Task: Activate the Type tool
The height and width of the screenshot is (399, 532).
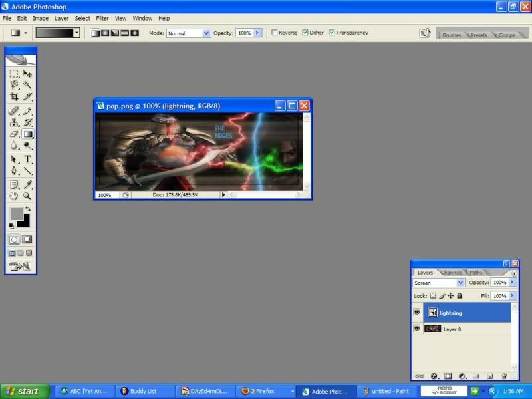Action: pos(27,159)
